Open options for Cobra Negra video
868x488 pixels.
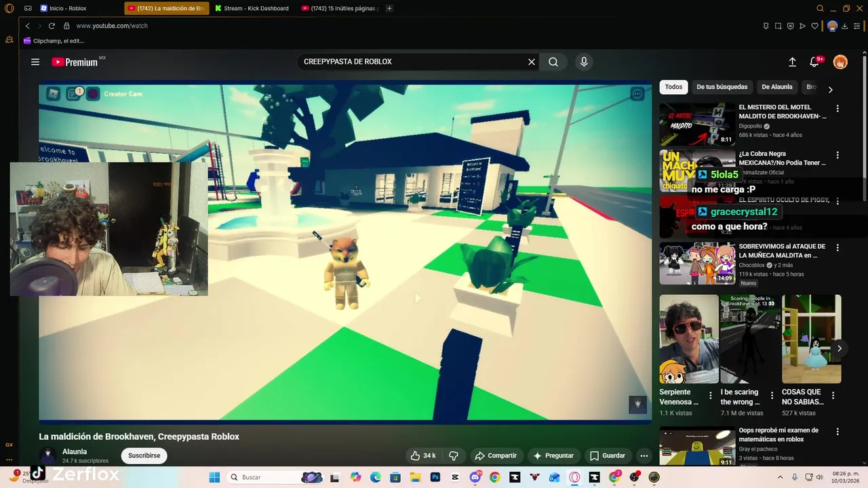[837, 155]
